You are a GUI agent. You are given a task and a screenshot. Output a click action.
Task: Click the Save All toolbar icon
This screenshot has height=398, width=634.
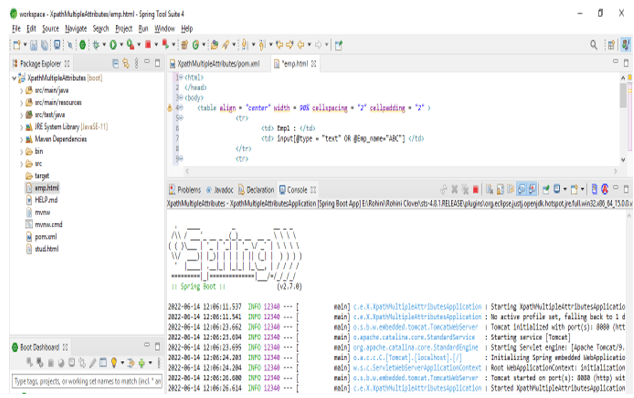tap(44, 45)
